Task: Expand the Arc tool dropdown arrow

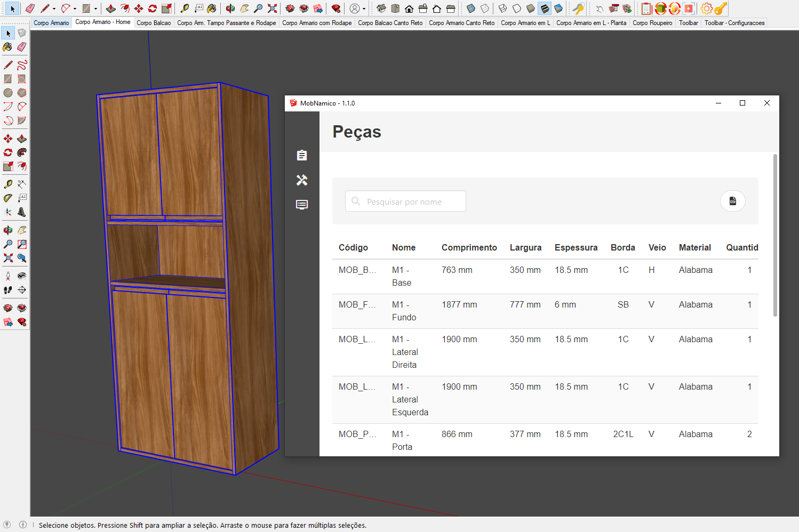Action: [x=75, y=9]
